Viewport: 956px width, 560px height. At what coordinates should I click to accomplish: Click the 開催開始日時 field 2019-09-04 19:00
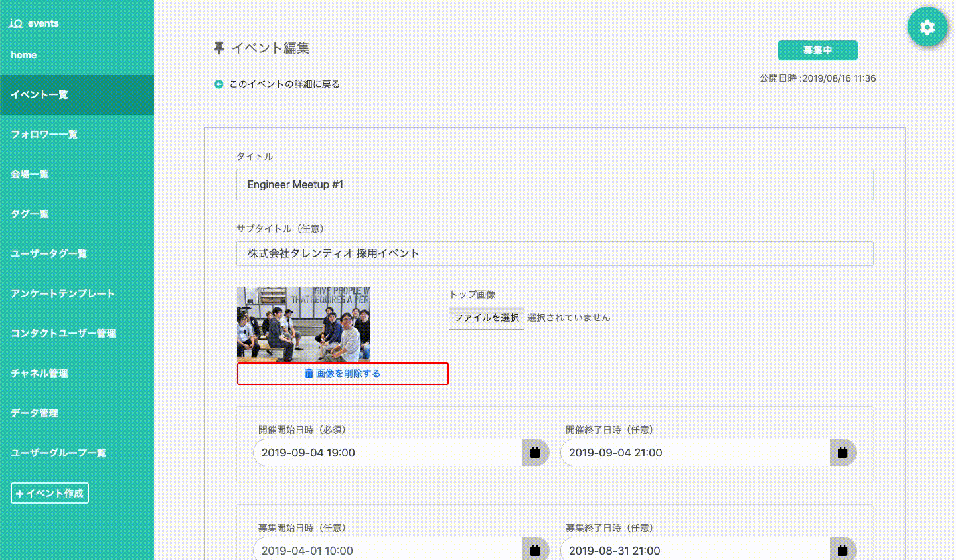(x=388, y=453)
